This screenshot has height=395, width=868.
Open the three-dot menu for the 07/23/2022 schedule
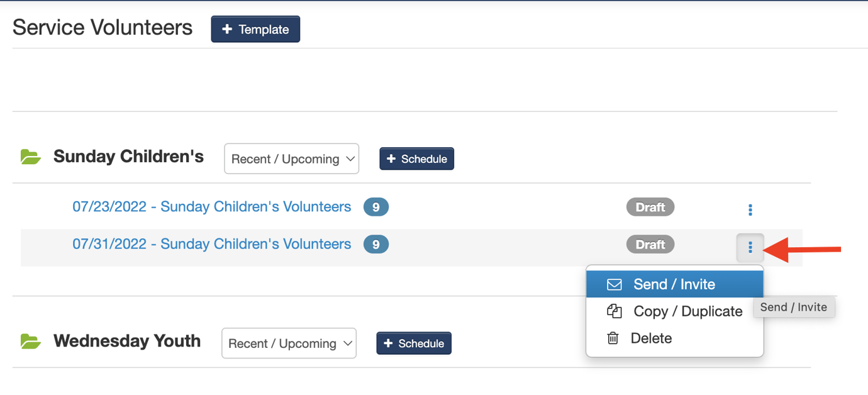[x=750, y=210]
